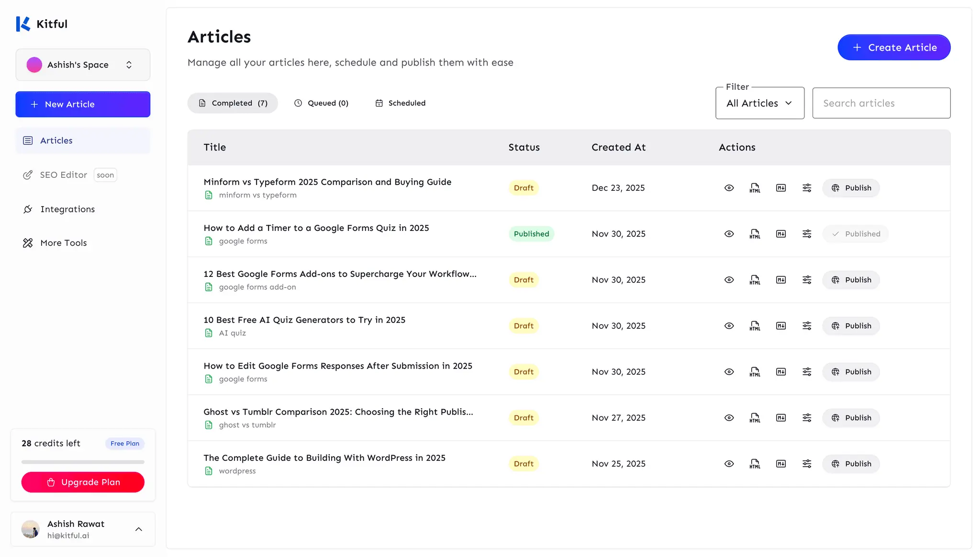This screenshot has height=557, width=980.
Task: Click the Create Article button
Action: click(x=894, y=47)
